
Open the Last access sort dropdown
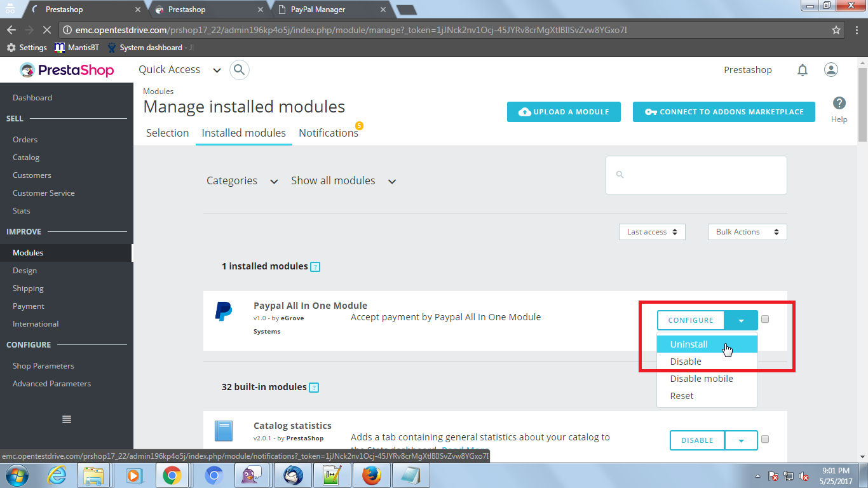(x=652, y=232)
